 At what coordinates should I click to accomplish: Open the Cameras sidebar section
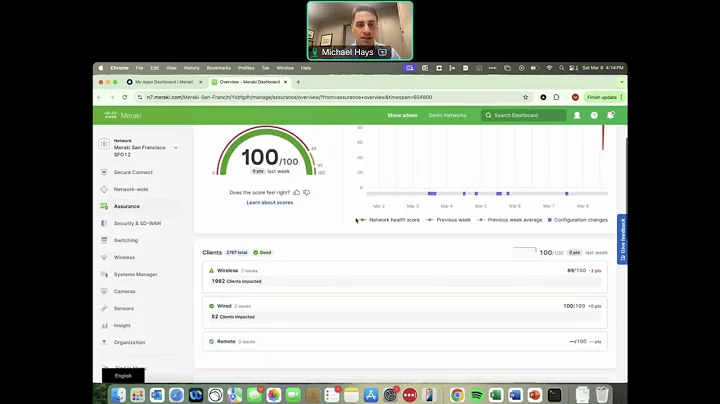pyautogui.click(x=124, y=291)
